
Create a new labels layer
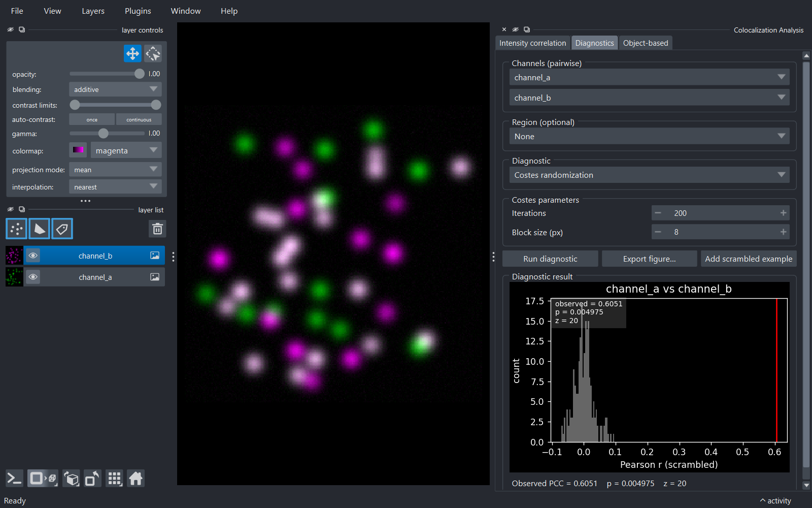[62, 229]
